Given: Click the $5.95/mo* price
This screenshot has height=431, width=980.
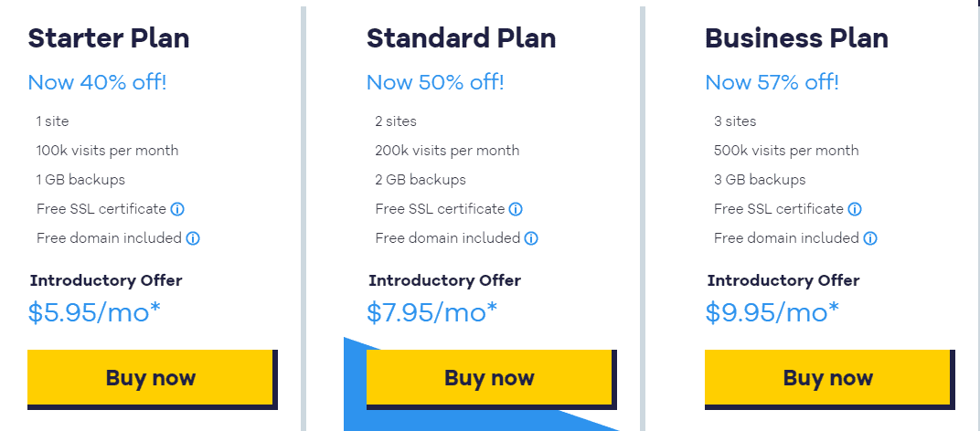Looking at the screenshot, I should 94,312.
